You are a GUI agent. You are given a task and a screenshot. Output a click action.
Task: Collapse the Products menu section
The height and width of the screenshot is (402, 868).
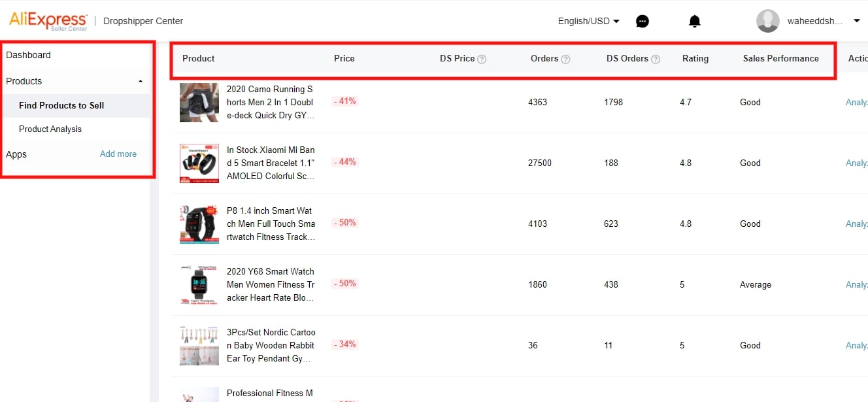click(140, 81)
